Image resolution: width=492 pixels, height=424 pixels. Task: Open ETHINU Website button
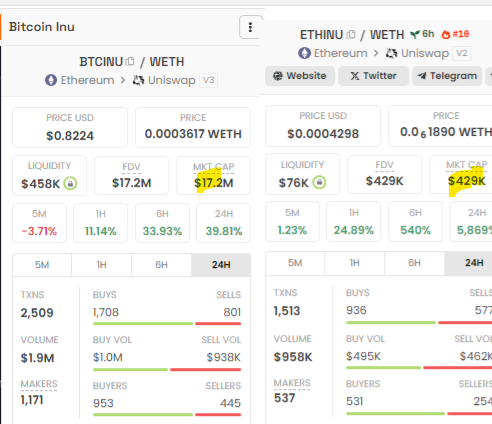(300, 76)
